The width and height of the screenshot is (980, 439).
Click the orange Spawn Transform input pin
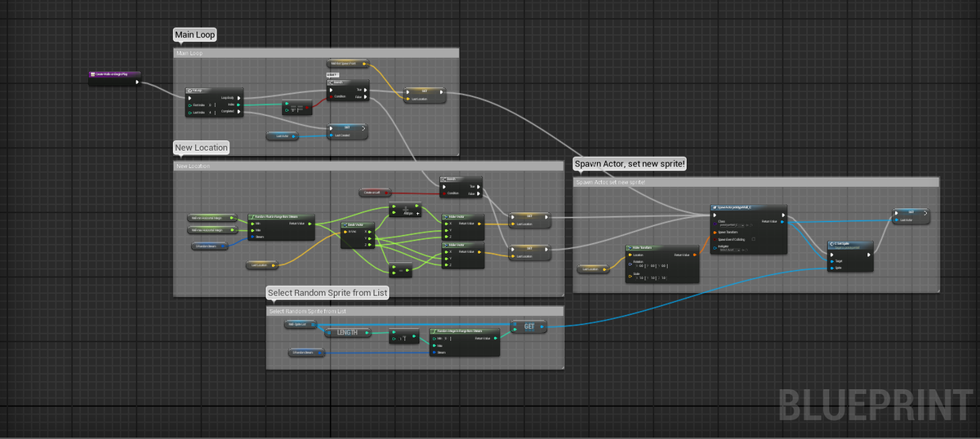tap(715, 233)
